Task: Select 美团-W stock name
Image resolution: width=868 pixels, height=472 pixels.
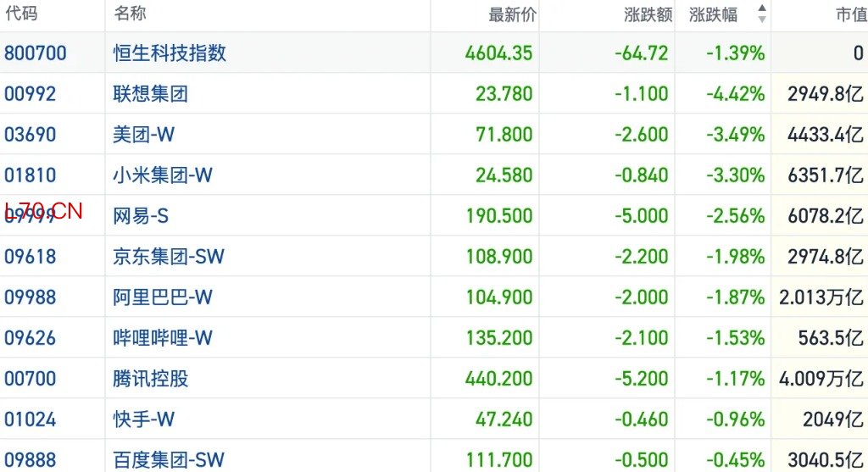Action: coord(144,135)
